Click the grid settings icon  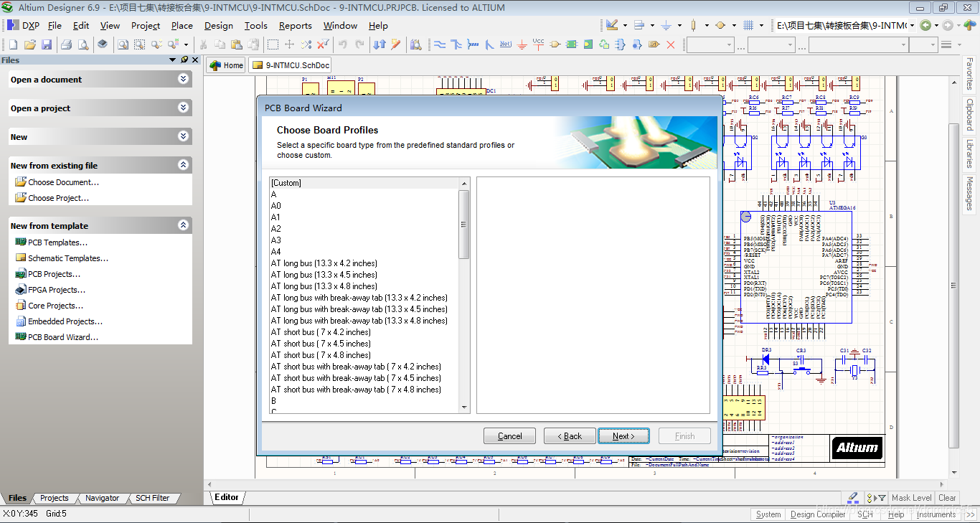(x=748, y=25)
